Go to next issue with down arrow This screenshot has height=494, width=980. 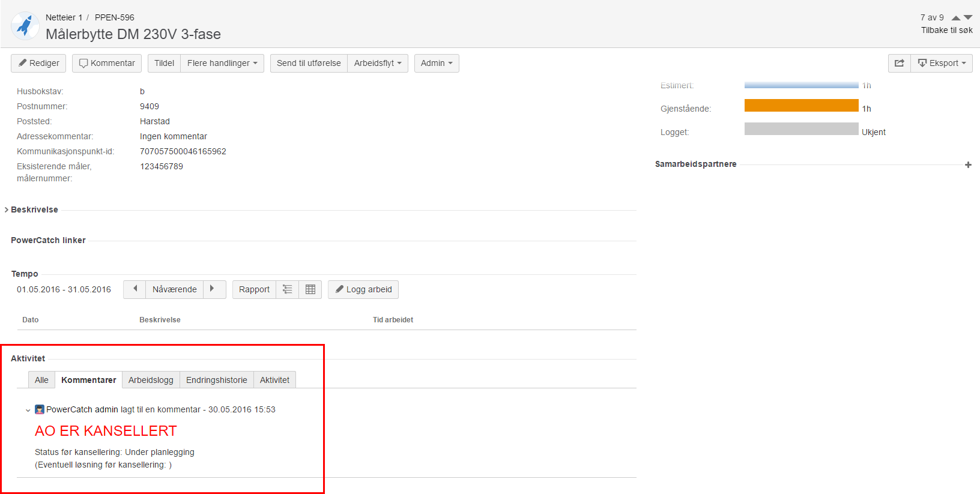(x=968, y=18)
